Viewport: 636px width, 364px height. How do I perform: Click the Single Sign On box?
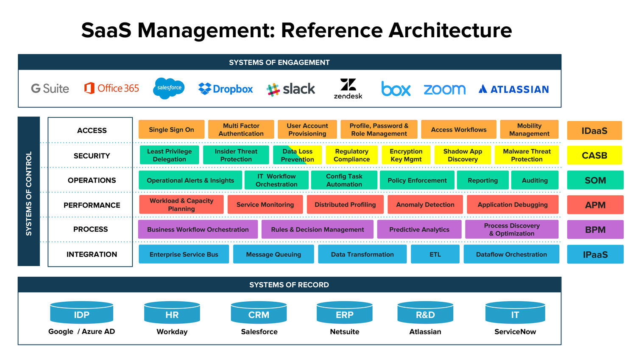[x=171, y=130]
